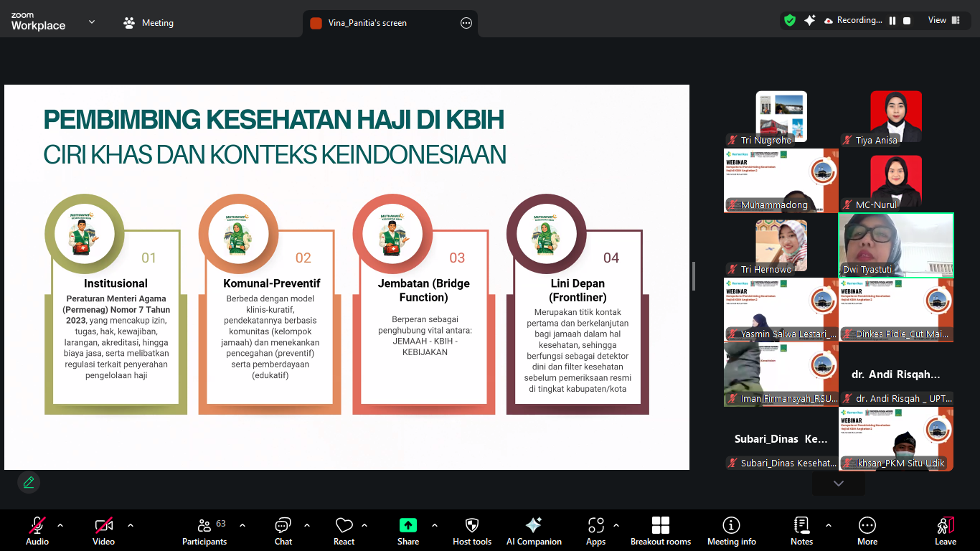Click the divider handle beside shared screen

(693, 276)
